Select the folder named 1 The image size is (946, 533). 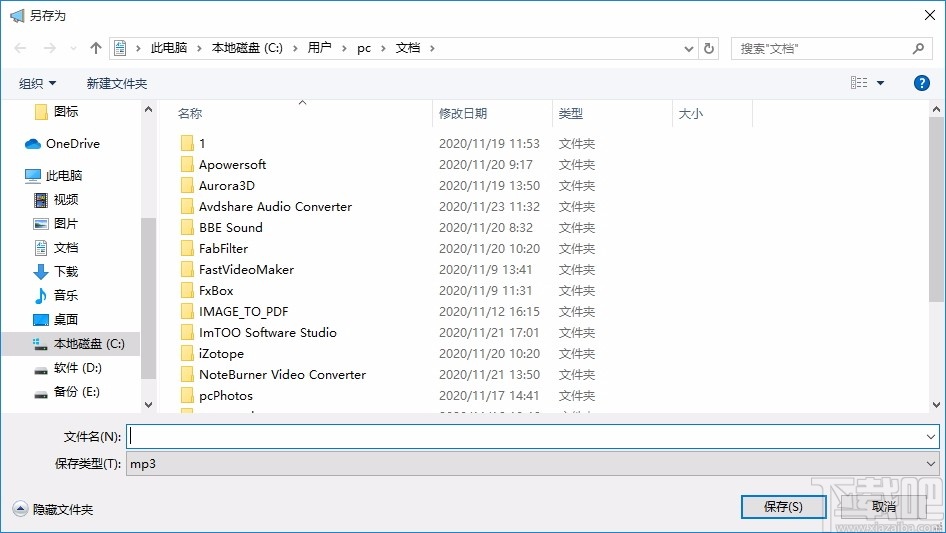tap(193, 144)
